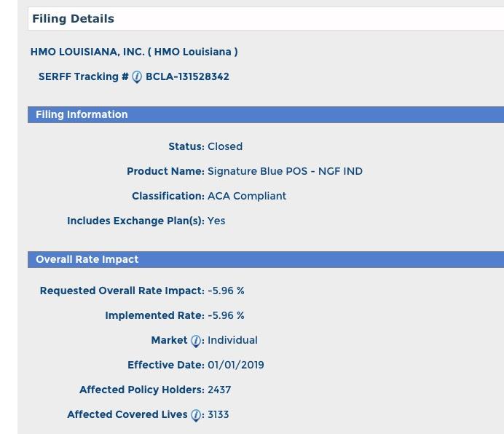The height and width of the screenshot is (434, 504).
Task: Click the Affected Covered Lives info icon
Action: (x=195, y=415)
